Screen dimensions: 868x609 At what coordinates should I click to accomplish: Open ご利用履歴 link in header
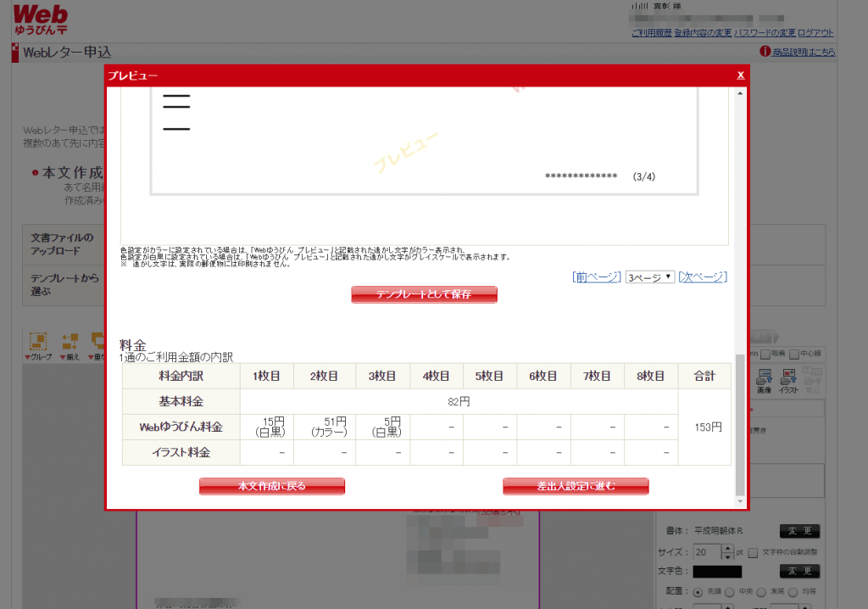652,33
